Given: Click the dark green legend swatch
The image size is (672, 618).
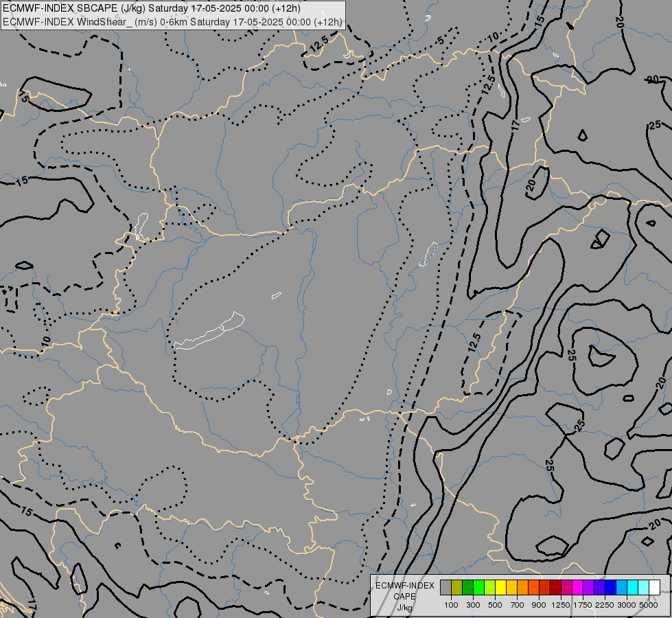Looking at the screenshot, I should click(x=467, y=587).
